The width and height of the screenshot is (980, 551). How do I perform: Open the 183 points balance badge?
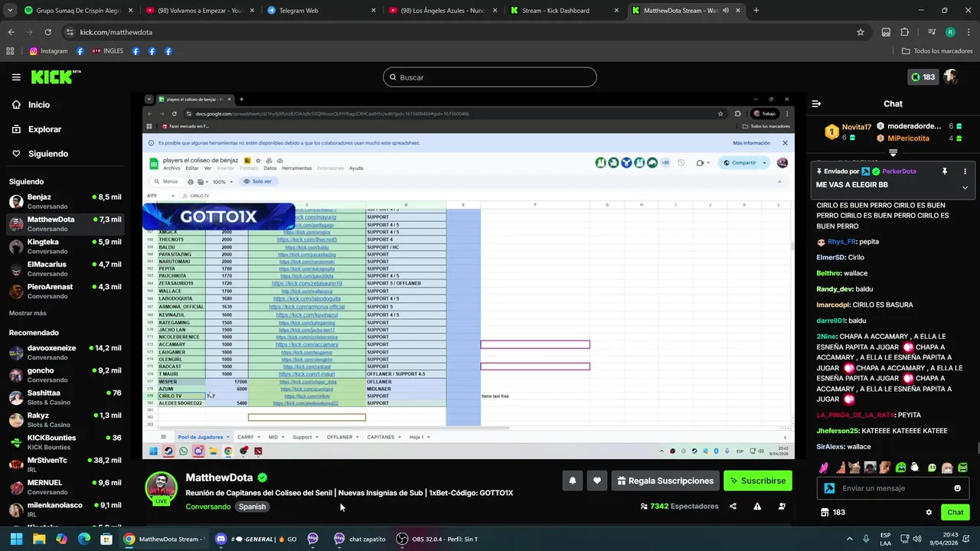923,77
